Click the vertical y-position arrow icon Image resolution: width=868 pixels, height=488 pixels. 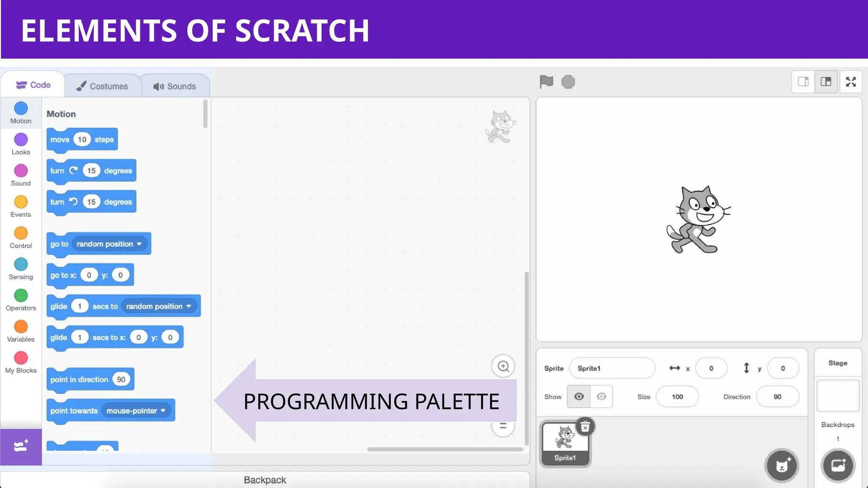tap(746, 368)
